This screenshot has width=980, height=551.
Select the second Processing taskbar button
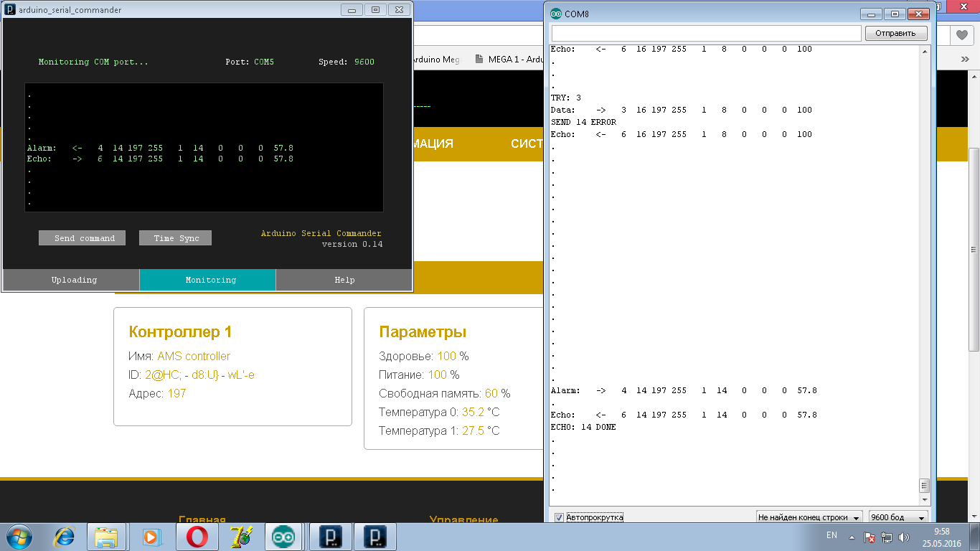pos(375,536)
